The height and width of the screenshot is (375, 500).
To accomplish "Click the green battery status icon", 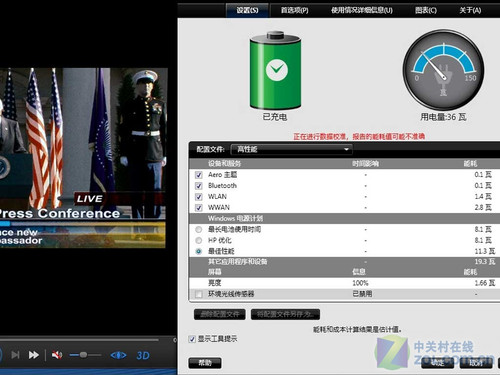I will pos(276,70).
